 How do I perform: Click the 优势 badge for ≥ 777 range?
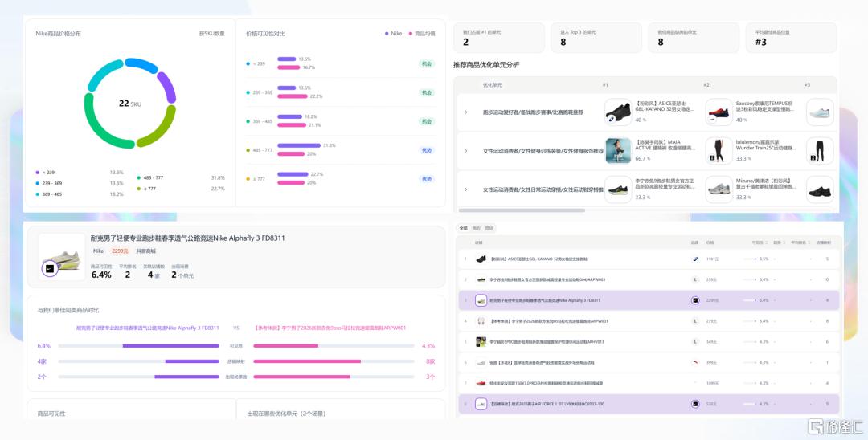[x=427, y=179]
